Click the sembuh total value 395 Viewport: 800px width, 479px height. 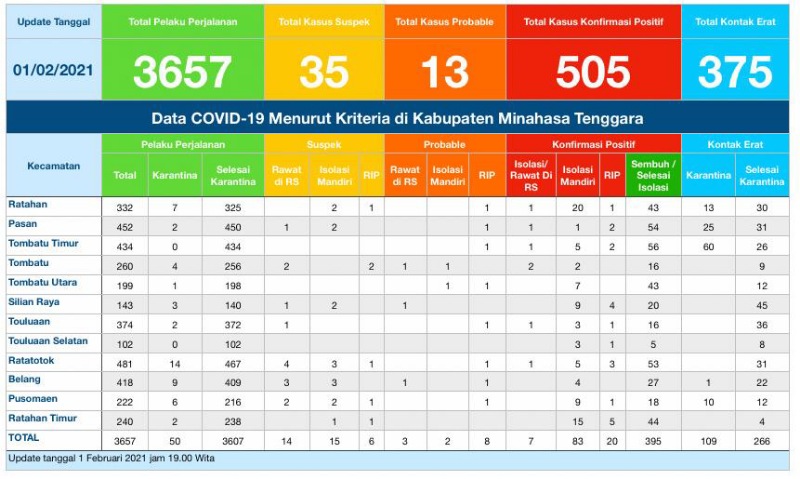coord(653,441)
